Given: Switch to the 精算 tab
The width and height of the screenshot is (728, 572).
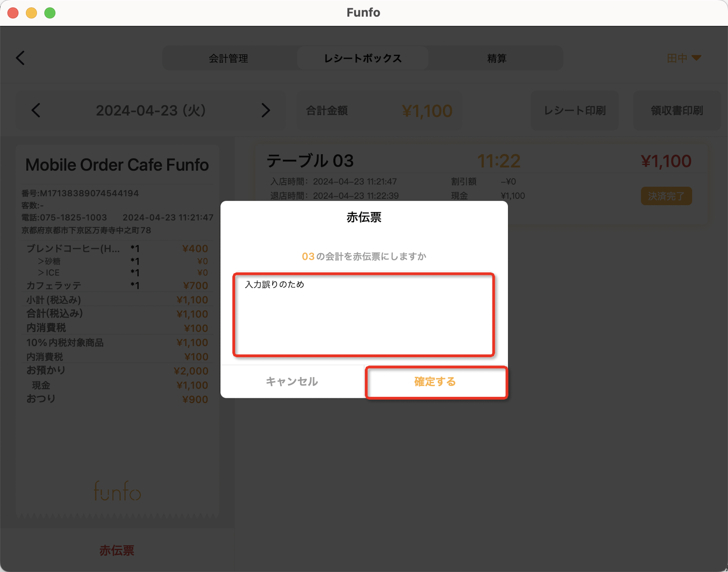Looking at the screenshot, I should (x=497, y=58).
